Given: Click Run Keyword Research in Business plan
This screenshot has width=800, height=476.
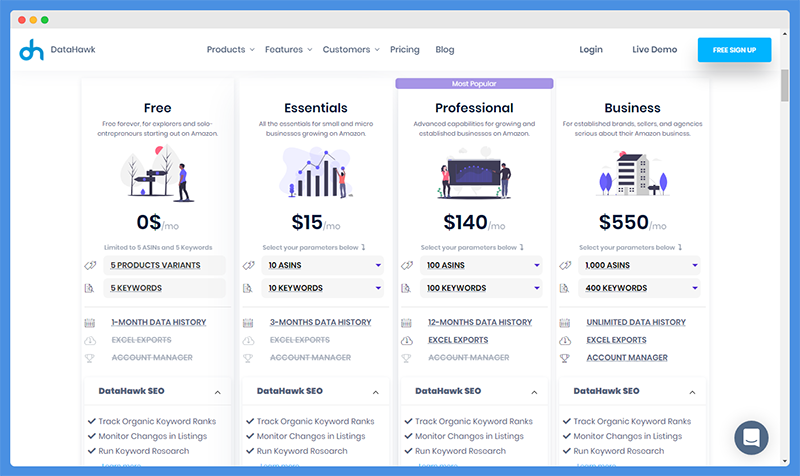Looking at the screenshot, I should coord(618,451).
